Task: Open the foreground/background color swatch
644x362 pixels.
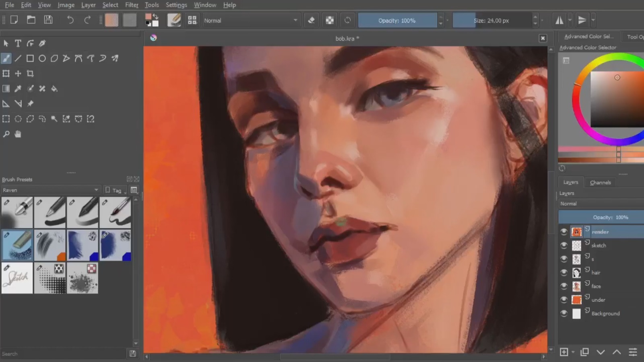Action: point(152,20)
